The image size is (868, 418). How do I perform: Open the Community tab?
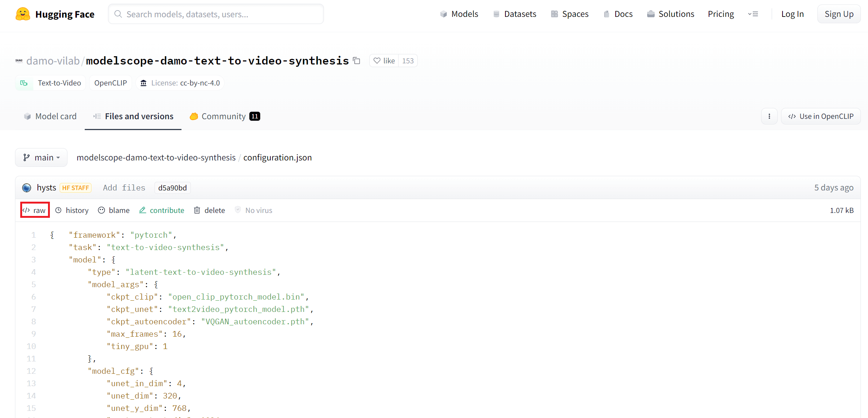[224, 116]
